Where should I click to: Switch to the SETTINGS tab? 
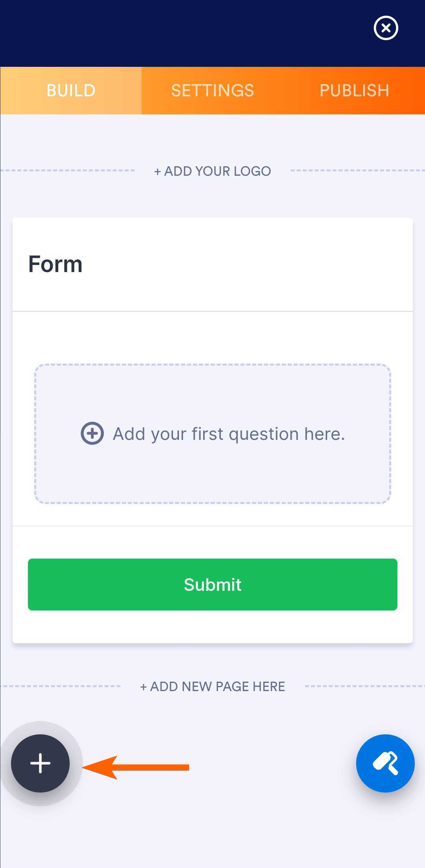(213, 90)
